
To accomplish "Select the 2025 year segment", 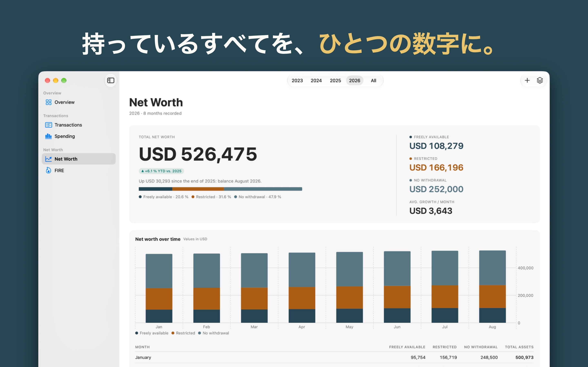I will (335, 81).
